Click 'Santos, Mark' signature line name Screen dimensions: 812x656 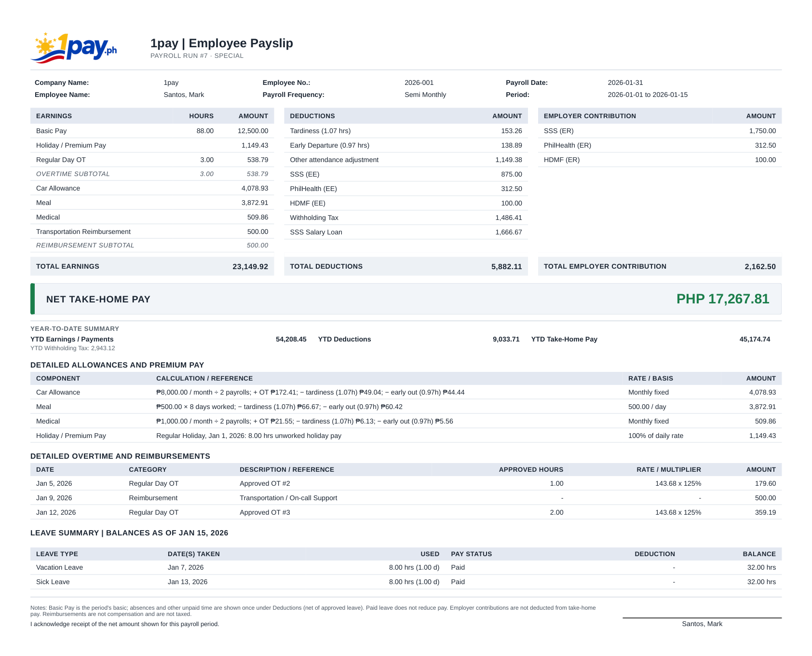pos(702,624)
